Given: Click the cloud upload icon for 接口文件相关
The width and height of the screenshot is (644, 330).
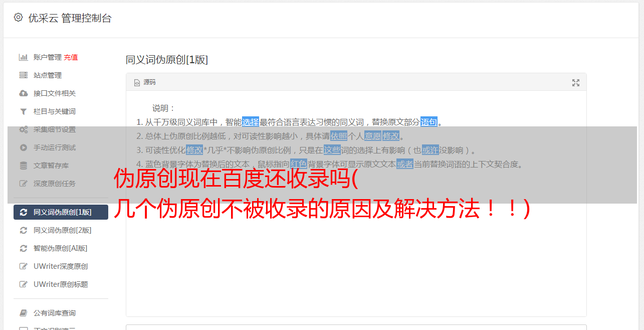Looking at the screenshot, I should (23, 93).
